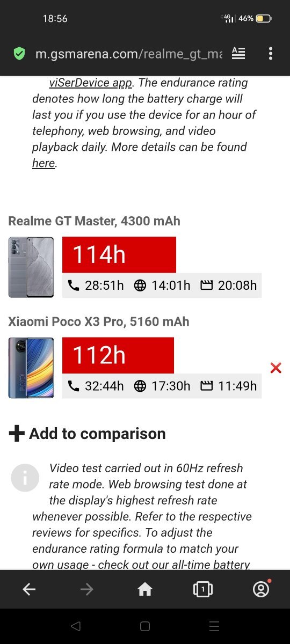Open the browser home page

tap(145, 589)
